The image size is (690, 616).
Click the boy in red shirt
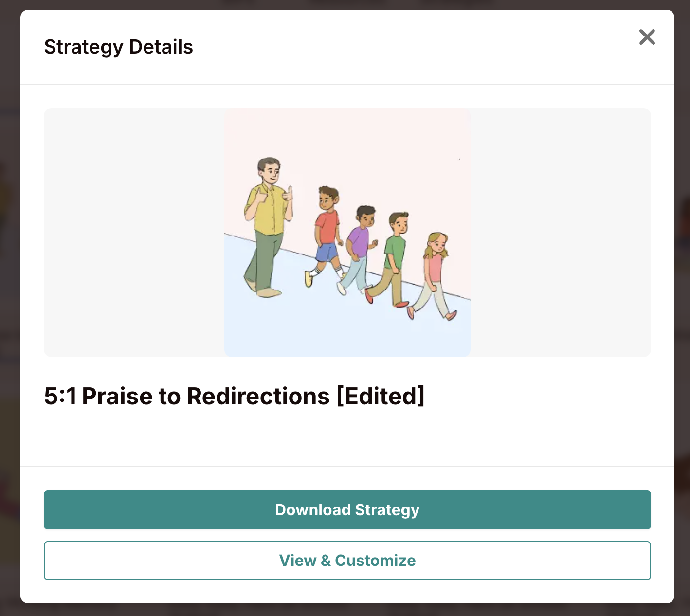point(327,229)
